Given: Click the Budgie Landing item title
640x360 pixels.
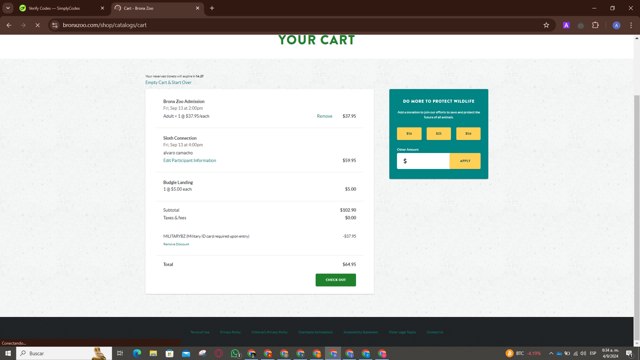Looking at the screenshot, I should coord(178,182).
